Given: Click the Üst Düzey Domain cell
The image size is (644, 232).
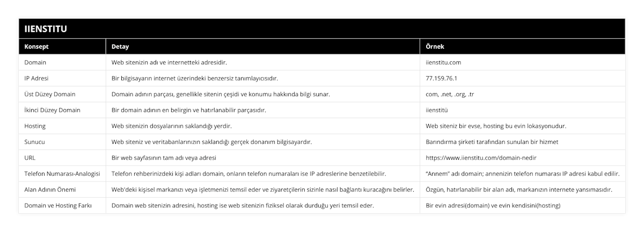Looking at the screenshot, I should 50,94.
